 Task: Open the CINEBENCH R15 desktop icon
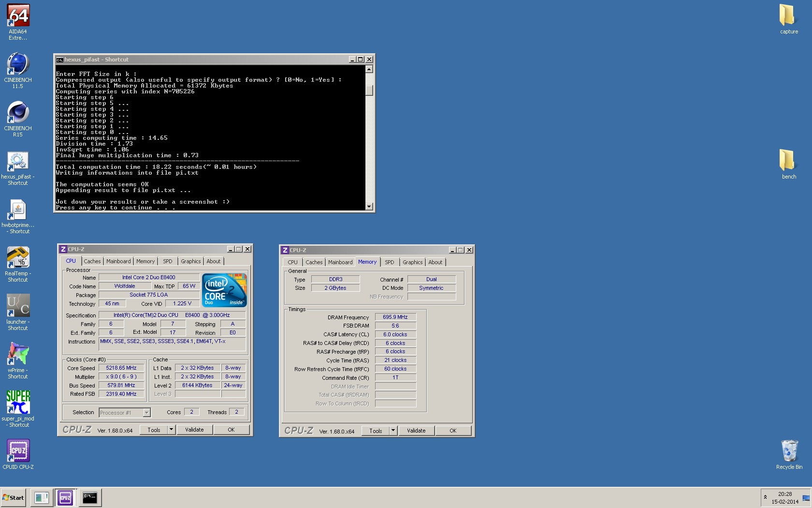[18, 119]
